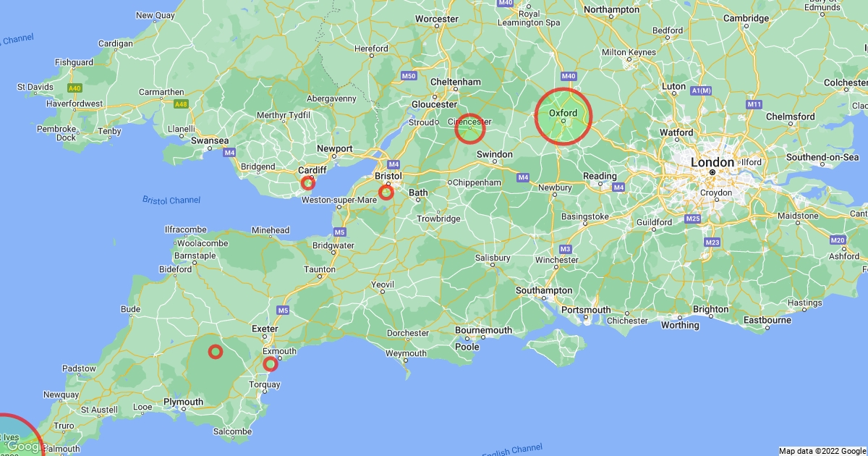Screen dimensions: 868x456
Task: Click the large red circle around Oxford
Action: point(563,116)
